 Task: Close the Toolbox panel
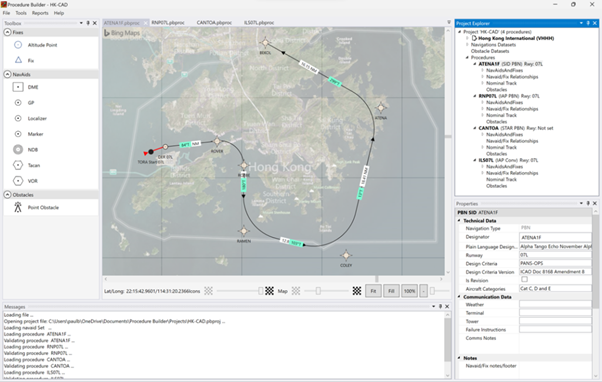95,23
